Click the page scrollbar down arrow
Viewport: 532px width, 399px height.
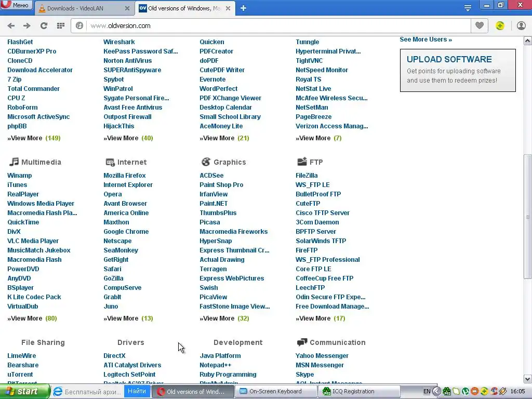coord(528,379)
